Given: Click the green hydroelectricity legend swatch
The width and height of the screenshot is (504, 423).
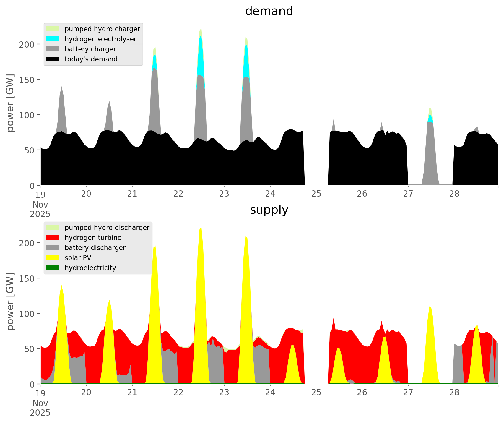Looking at the screenshot, I should pyautogui.click(x=53, y=268).
